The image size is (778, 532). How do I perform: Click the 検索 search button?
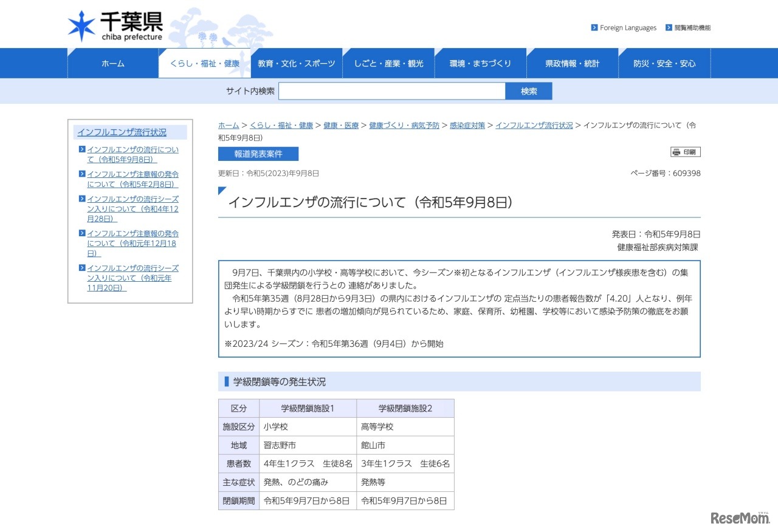pyautogui.click(x=528, y=90)
